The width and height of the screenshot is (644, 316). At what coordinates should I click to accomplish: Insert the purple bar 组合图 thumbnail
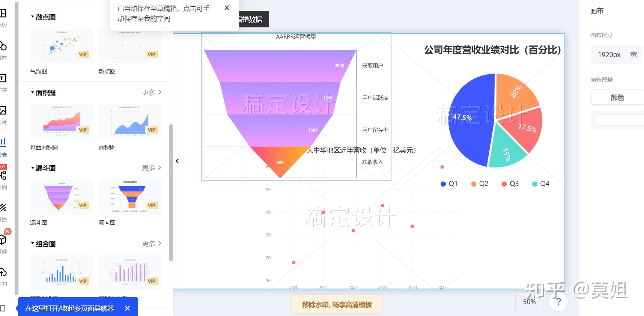click(x=130, y=272)
